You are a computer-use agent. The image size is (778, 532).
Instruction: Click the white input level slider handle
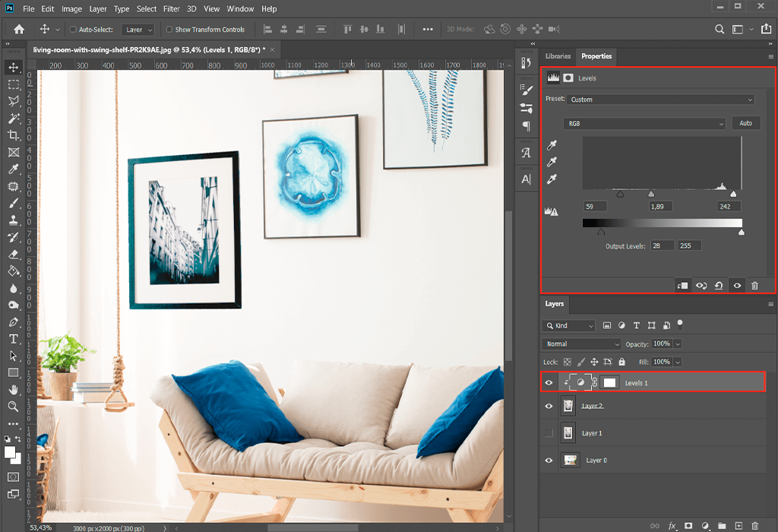[x=733, y=194]
